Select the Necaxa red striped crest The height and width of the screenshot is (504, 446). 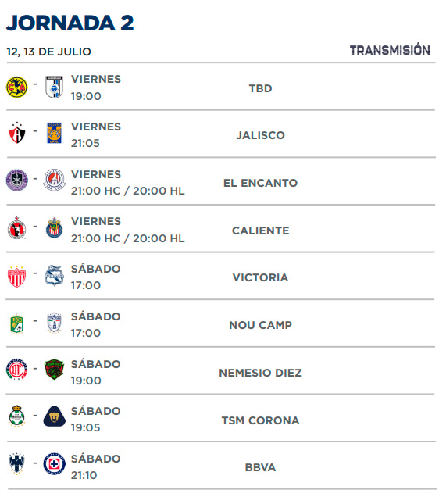point(16,277)
